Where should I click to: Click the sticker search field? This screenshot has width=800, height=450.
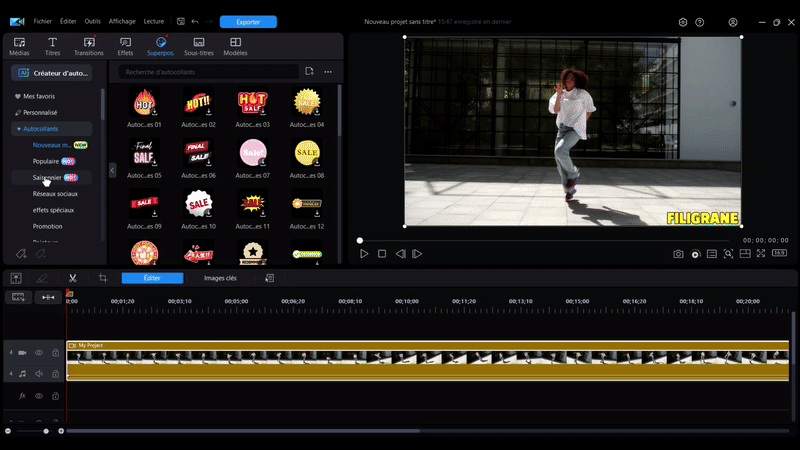click(209, 72)
